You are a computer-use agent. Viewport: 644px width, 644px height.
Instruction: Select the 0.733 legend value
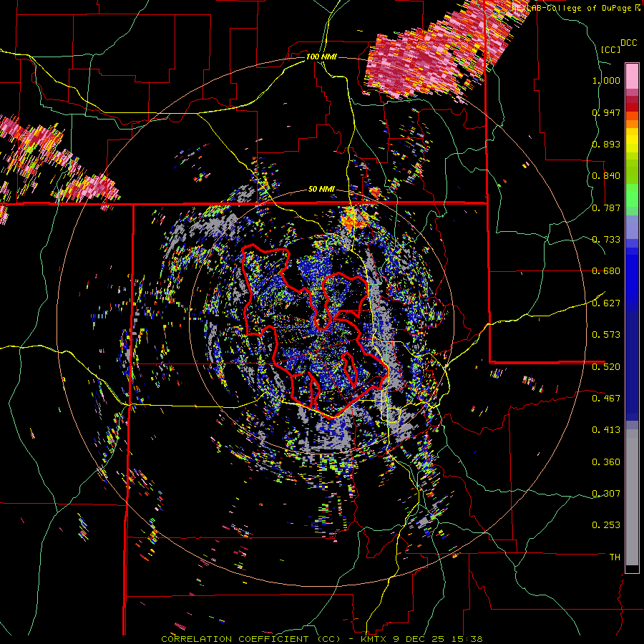(606, 240)
